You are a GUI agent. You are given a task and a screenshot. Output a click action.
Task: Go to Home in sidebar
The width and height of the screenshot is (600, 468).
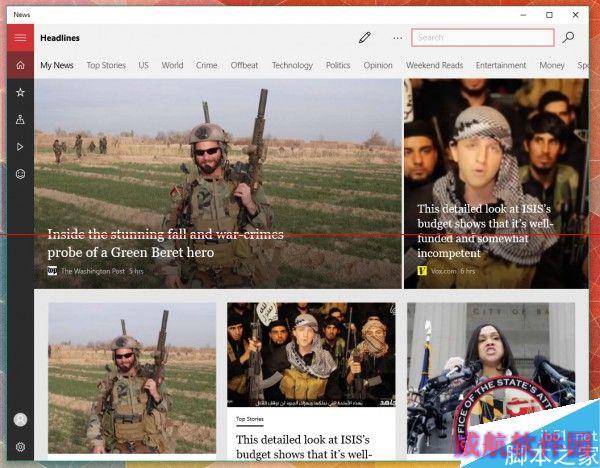(x=20, y=65)
